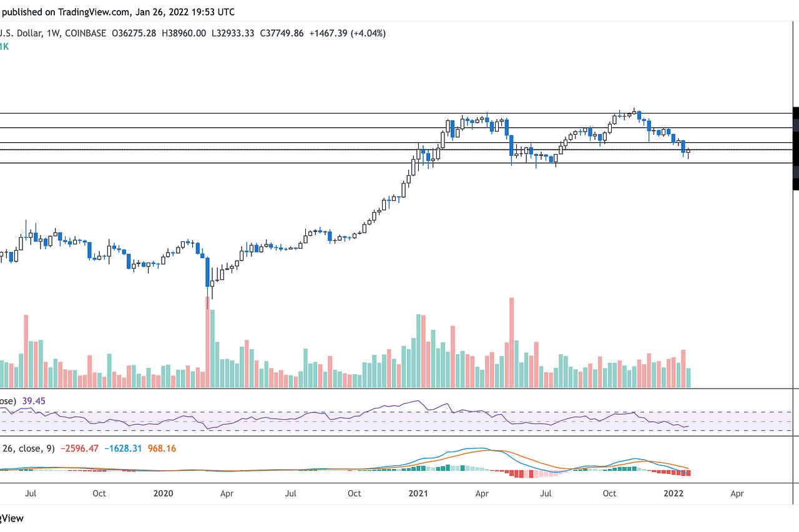Click the "2022" time axis label

(x=673, y=493)
